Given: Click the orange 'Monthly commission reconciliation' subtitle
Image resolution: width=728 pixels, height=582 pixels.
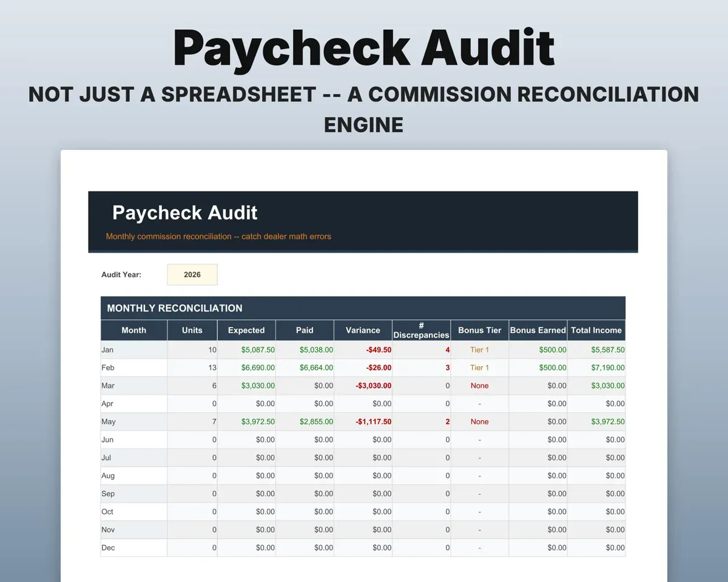Looking at the screenshot, I should (218, 236).
